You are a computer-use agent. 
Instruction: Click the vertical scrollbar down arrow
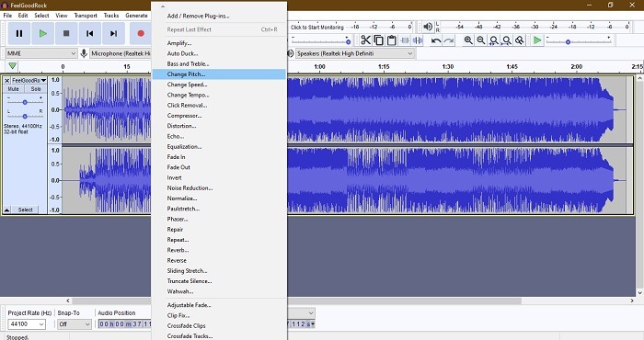[x=639, y=293]
